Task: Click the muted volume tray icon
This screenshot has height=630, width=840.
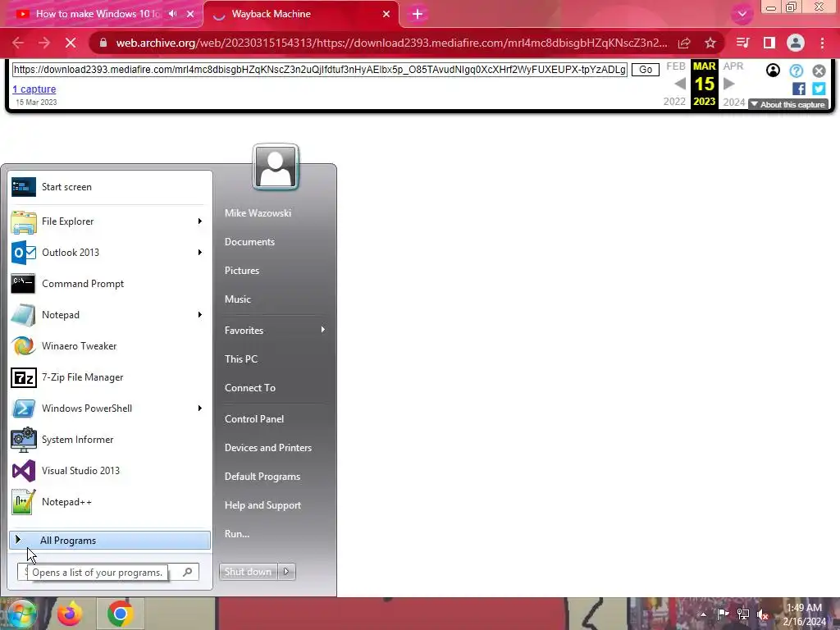Action: pyautogui.click(x=762, y=614)
